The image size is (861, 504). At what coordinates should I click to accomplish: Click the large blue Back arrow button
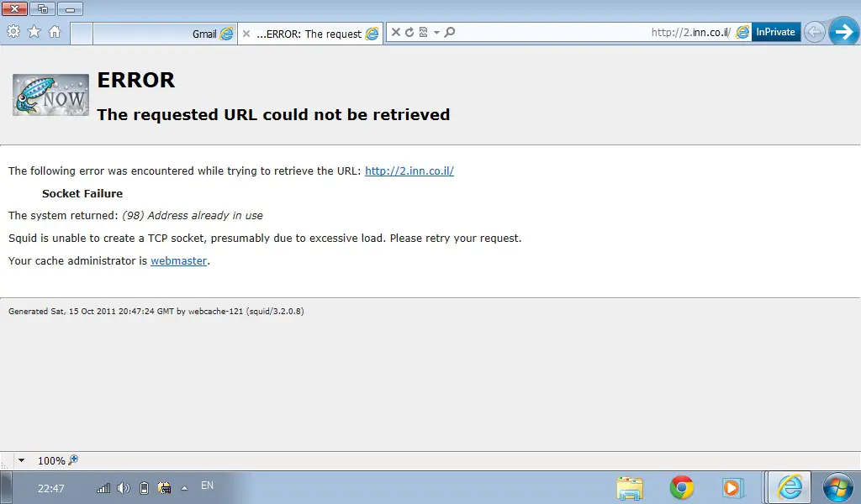point(843,32)
